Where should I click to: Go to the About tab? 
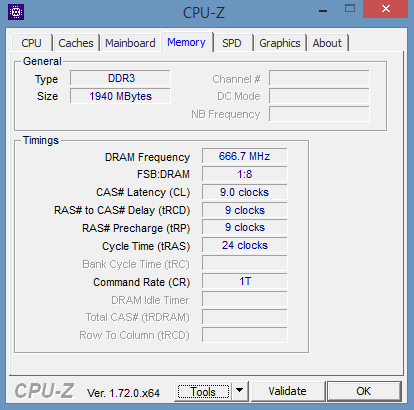coord(327,43)
